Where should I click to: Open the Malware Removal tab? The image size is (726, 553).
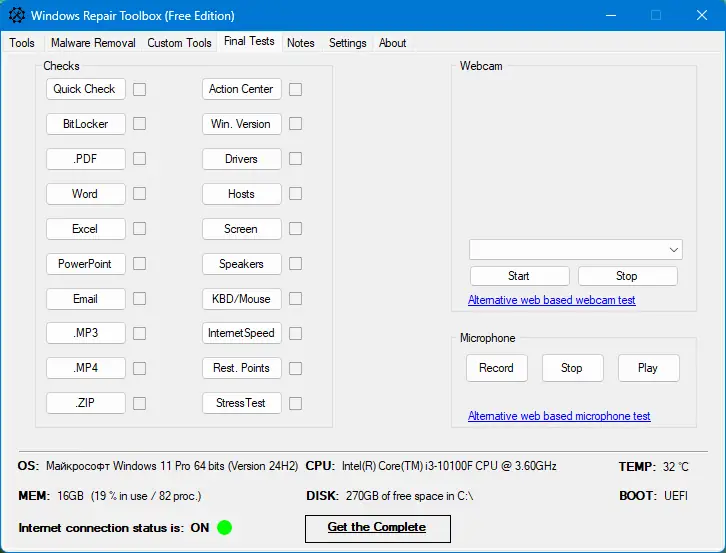coord(93,43)
